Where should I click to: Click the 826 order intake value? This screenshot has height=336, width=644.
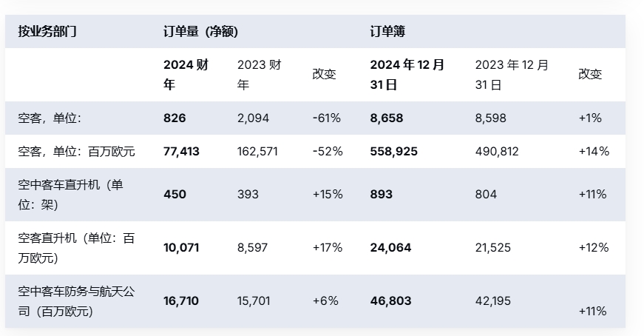pyautogui.click(x=174, y=118)
